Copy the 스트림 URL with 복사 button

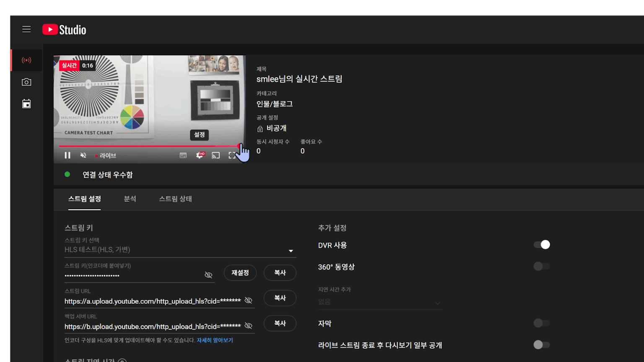point(280,298)
